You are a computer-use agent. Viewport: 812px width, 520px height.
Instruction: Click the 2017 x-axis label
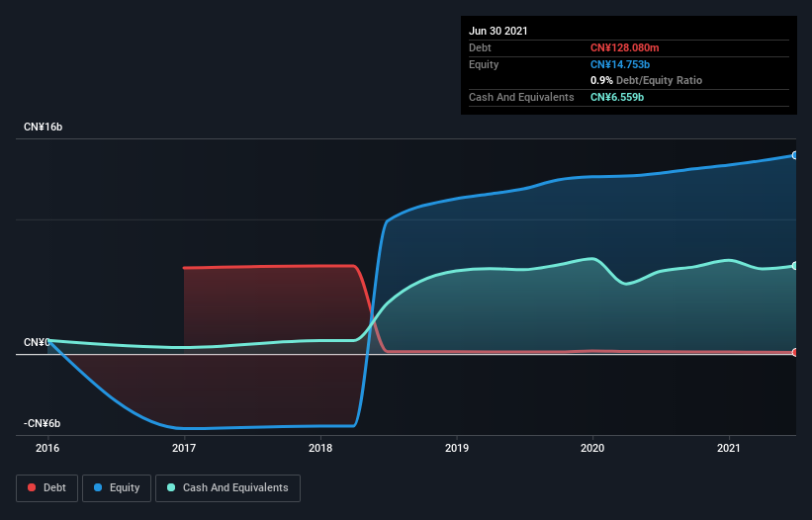point(184,448)
